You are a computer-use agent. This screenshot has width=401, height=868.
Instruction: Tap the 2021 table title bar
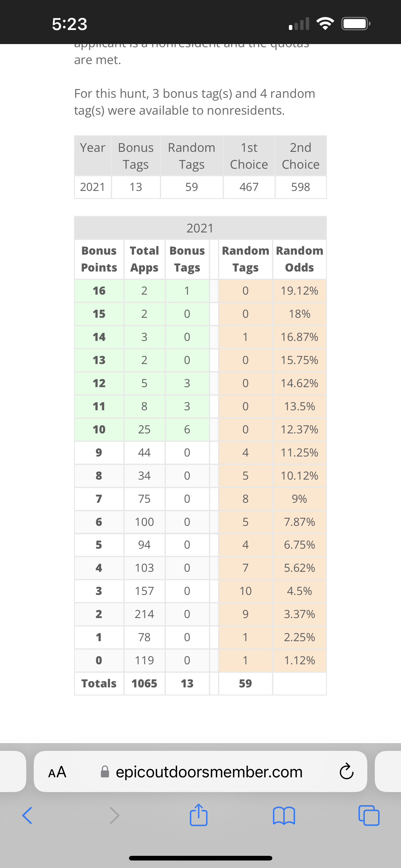click(x=200, y=228)
